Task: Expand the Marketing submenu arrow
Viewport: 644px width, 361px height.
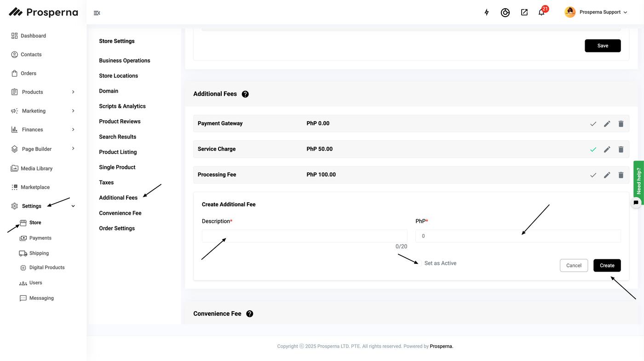Action: coord(73,111)
